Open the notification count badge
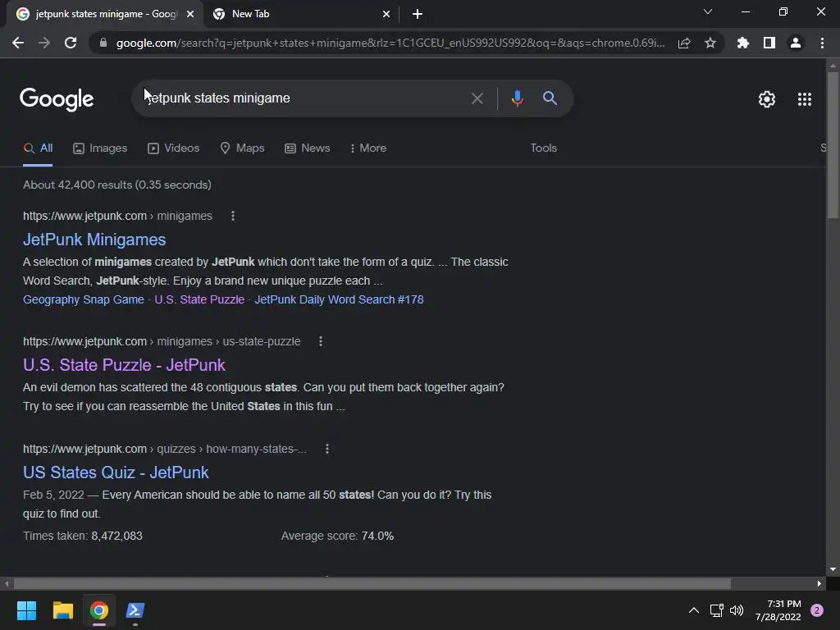The width and height of the screenshot is (840, 630). 817,610
